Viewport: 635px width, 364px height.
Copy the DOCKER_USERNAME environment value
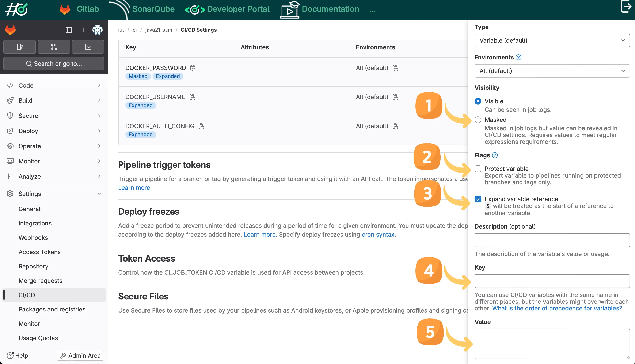coord(395,97)
